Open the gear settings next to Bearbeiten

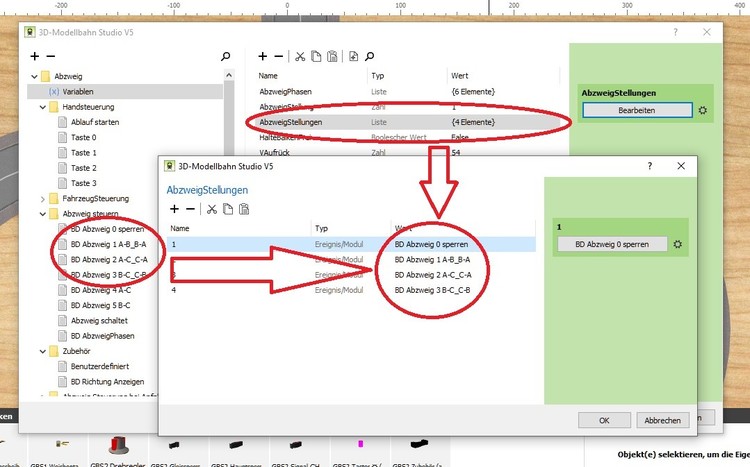[702, 110]
